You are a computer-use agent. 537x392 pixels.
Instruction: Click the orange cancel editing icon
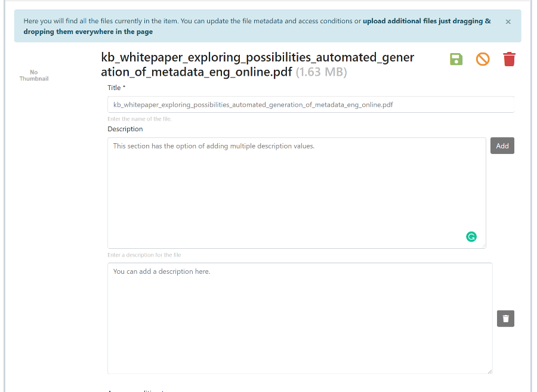[482, 59]
